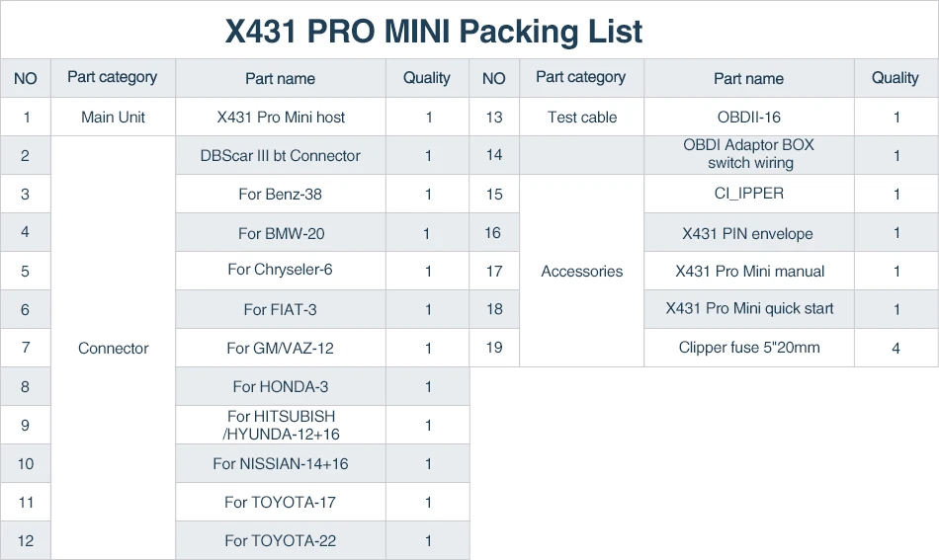The height and width of the screenshot is (560, 939).
Task: Select the For TOYOTA-17 cell
Action: 281,502
